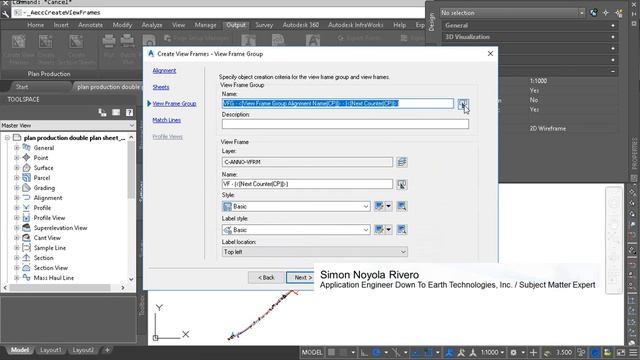Open label style edit dropdown arrow
The image size is (640, 360).
coord(389,229)
